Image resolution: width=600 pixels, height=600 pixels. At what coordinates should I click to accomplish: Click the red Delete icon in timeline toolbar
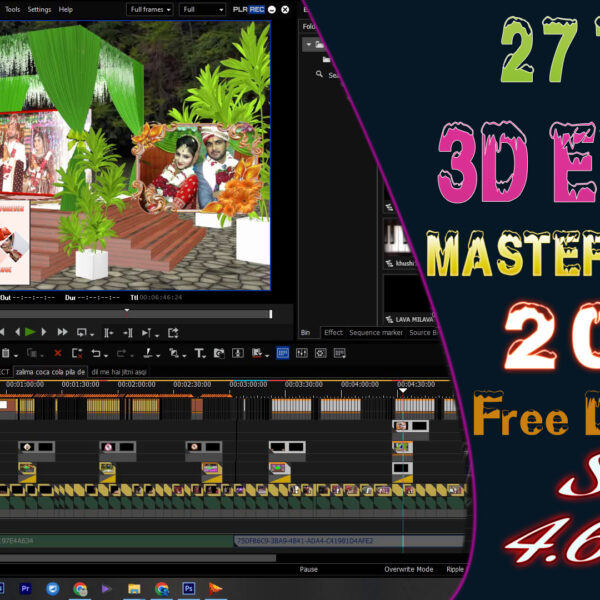(57, 353)
